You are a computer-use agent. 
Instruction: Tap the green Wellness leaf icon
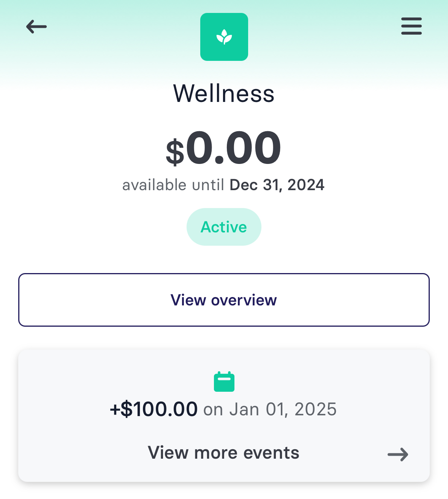[x=224, y=37]
